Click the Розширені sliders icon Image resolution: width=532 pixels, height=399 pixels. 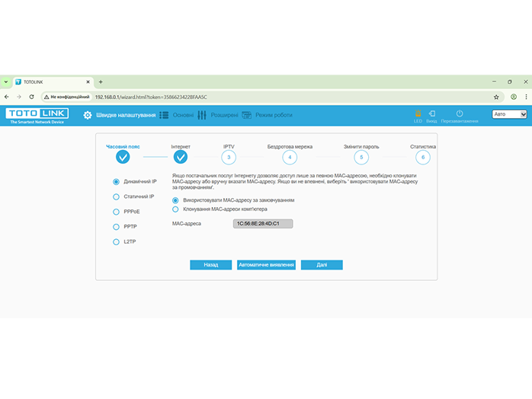click(202, 115)
